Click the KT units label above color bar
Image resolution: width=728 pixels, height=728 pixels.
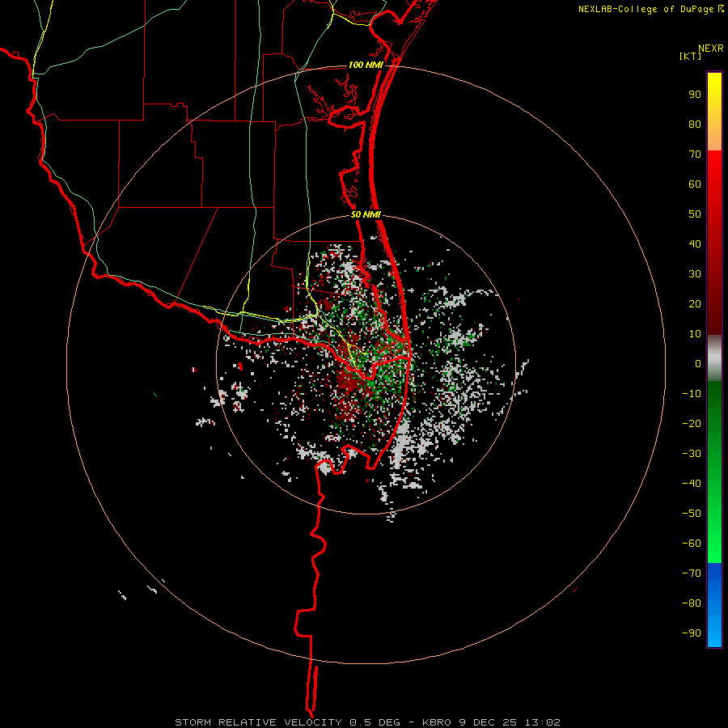click(x=691, y=56)
